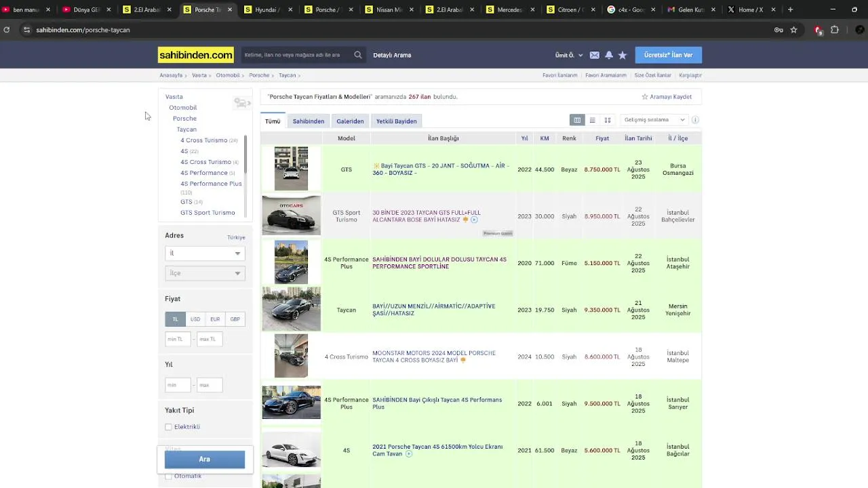Click the Ücretsiz İlan Ver button

(668, 55)
